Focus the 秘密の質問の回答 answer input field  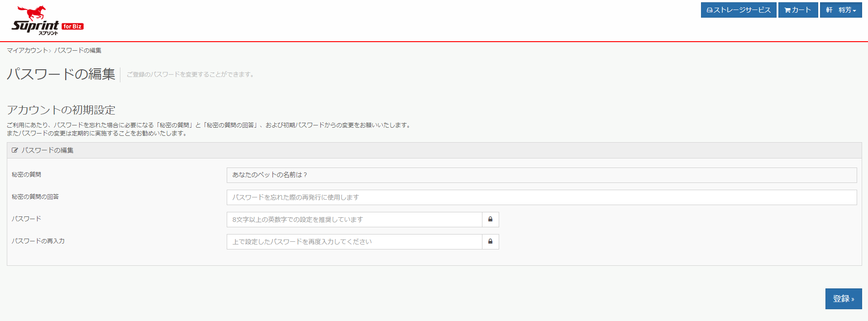coord(541,197)
